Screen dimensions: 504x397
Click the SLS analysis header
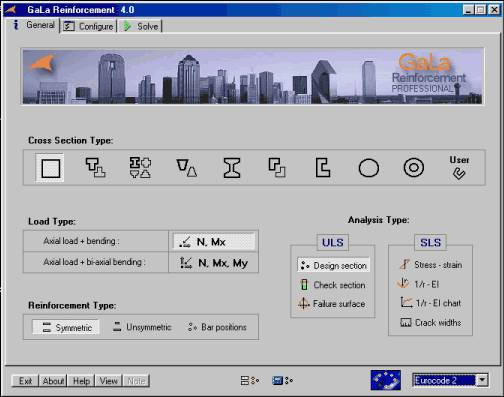pos(431,242)
